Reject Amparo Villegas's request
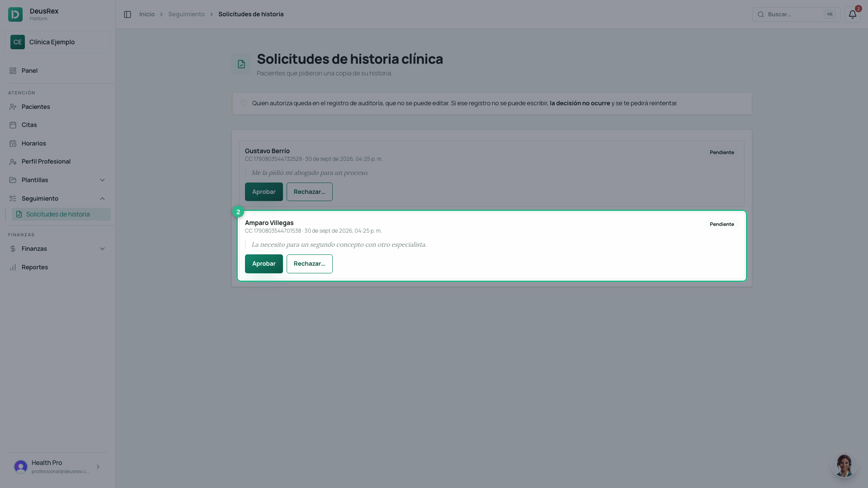868x488 pixels. click(x=310, y=264)
